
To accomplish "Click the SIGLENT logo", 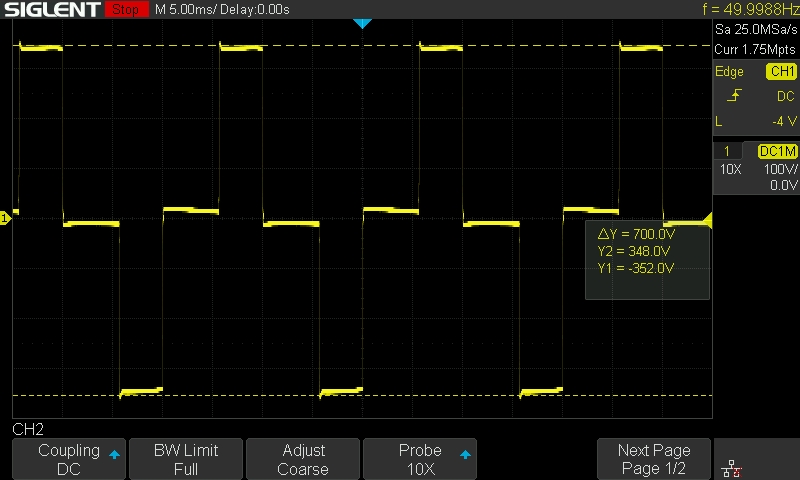I will pyautogui.click(x=52, y=9).
